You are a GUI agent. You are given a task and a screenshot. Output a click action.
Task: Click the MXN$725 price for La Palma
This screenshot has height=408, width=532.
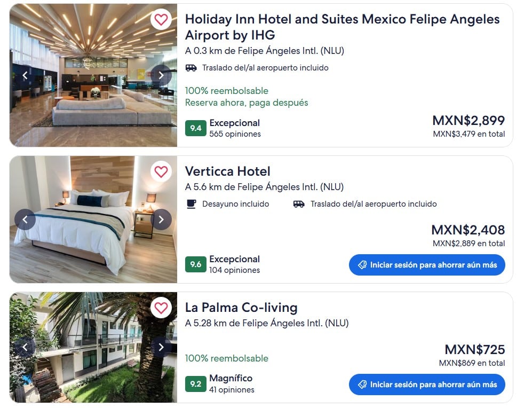(x=474, y=350)
